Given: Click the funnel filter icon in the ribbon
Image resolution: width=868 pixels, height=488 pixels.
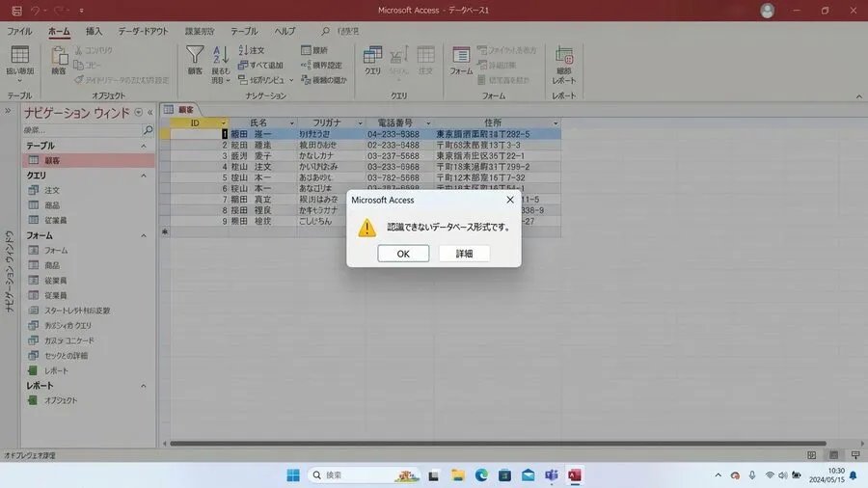Looking at the screenshot, I should 195,54.
